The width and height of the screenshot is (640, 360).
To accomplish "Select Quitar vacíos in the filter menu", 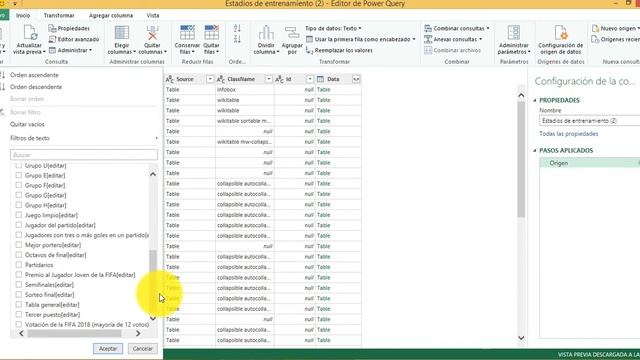I will (x=27, y=124).
